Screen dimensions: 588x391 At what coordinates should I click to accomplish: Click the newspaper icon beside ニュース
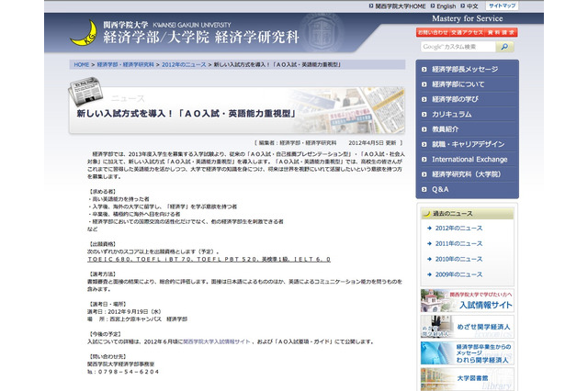coord(85,91)
